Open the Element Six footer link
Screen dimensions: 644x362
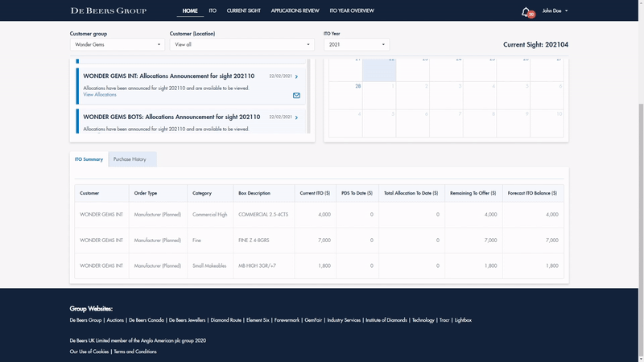click(258, 320)
